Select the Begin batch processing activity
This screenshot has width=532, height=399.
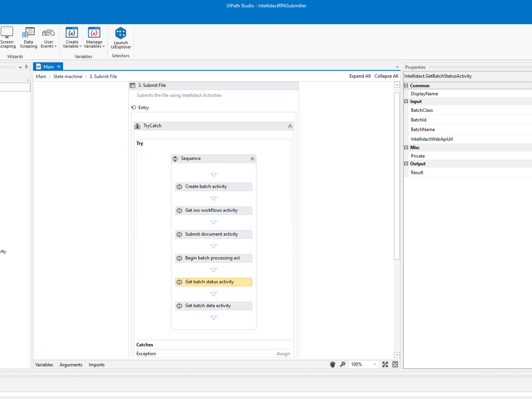214,258
